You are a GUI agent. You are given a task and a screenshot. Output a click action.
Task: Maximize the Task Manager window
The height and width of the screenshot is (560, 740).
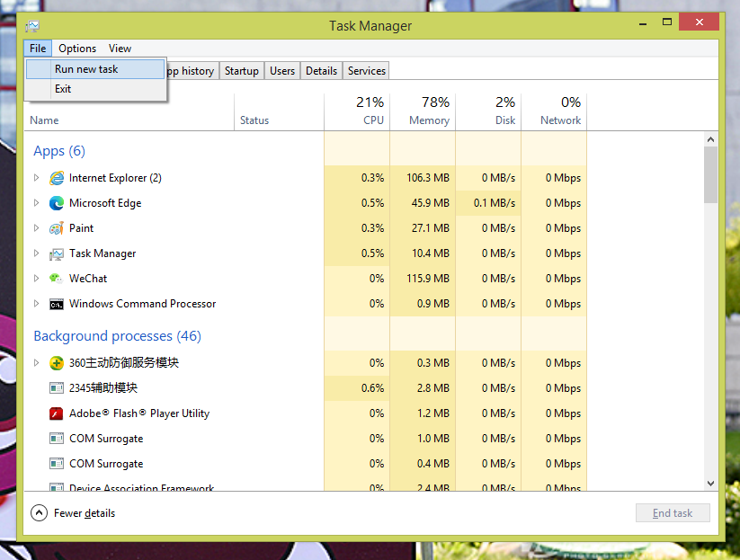667,22
